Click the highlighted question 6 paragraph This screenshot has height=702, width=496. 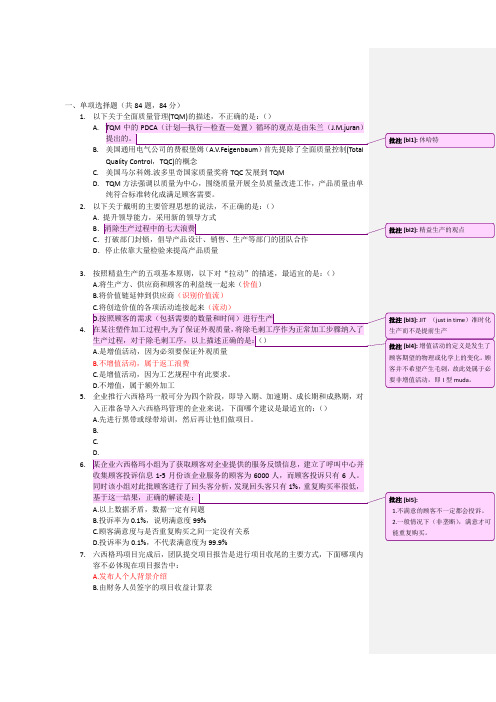coord(228,481)
